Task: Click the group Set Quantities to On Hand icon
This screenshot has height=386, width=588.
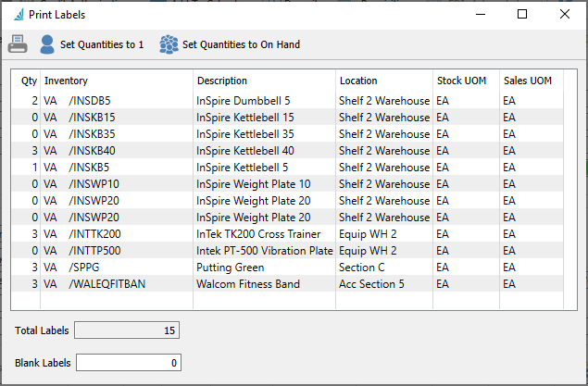Action: 169,44
